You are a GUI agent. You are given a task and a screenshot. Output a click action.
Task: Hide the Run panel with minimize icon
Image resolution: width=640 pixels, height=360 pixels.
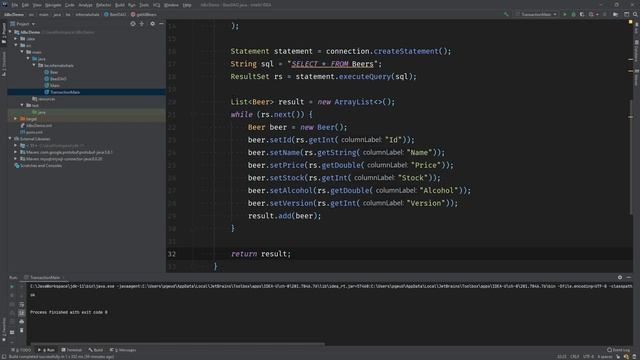coord(629,278)
